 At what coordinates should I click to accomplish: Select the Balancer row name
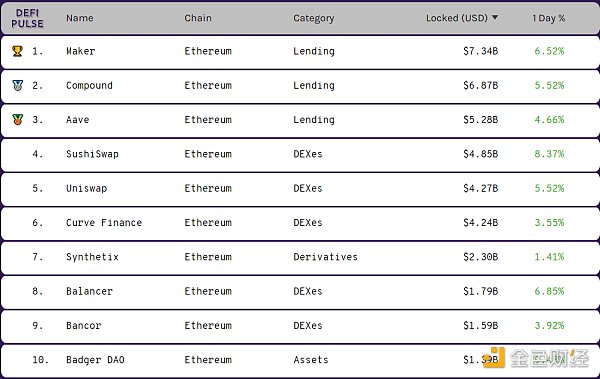[89, 291]
